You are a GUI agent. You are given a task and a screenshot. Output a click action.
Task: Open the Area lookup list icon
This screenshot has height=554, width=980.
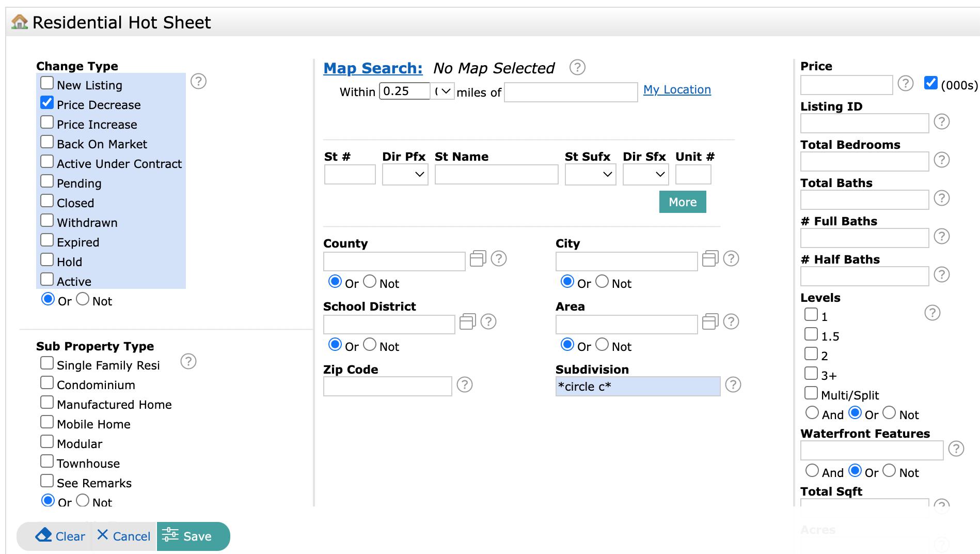coord(710,321)
